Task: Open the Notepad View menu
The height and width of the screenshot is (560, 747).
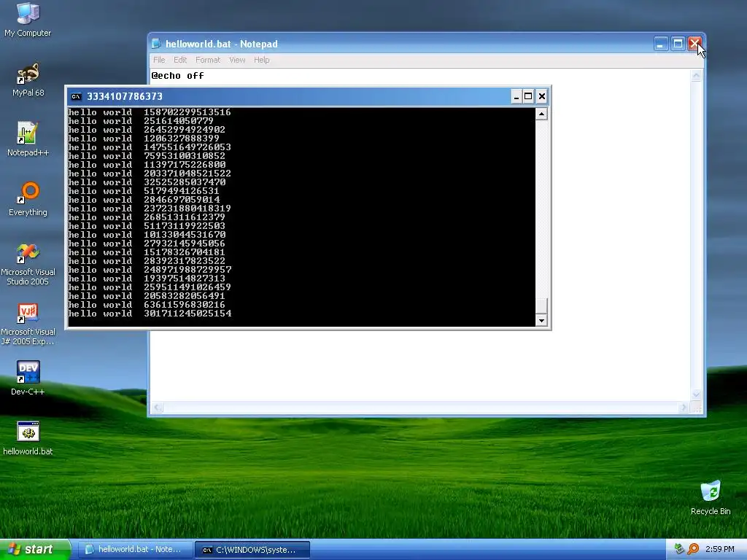Action: [237, 60]
